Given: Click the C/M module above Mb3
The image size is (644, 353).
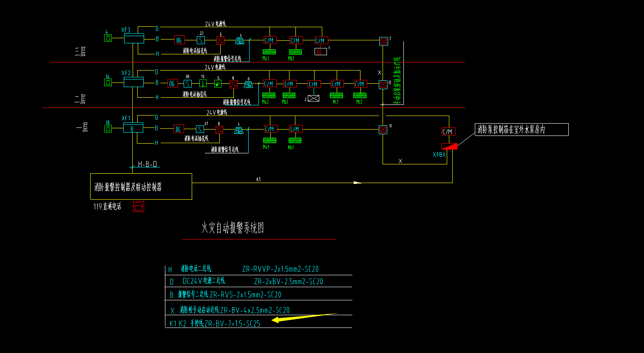Looking at the screenshot, I should click(x=295, y=40).
